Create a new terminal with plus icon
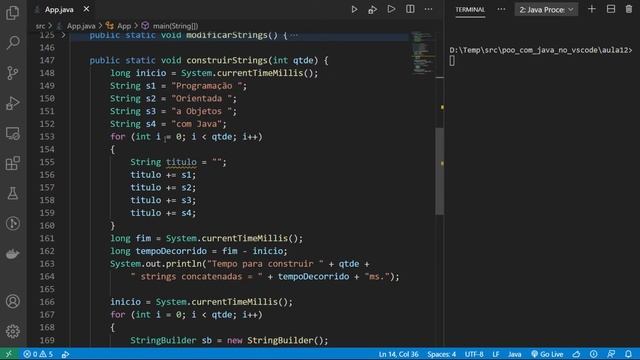 591,9
